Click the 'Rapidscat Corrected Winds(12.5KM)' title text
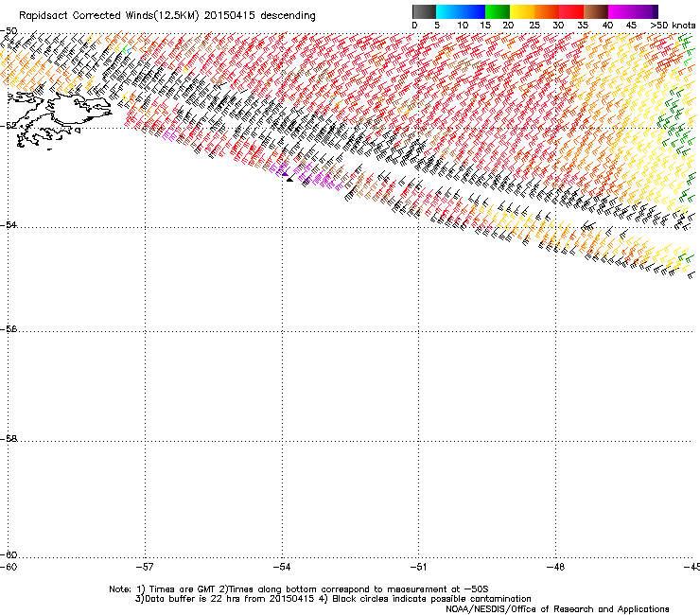This screenshot has height=615, width=700. tap(109, 16)
